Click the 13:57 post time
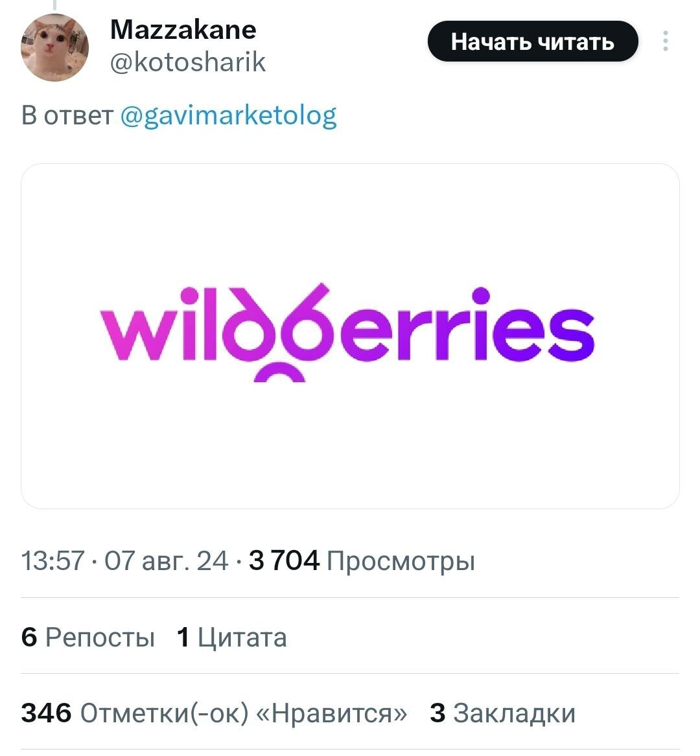Image resolution: width=700 pixels, height=756 pixels. point(52,561)
